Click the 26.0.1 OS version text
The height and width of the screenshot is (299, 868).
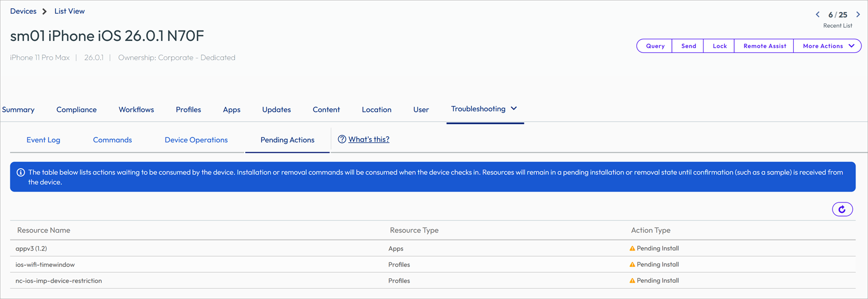tap(93, 57)
